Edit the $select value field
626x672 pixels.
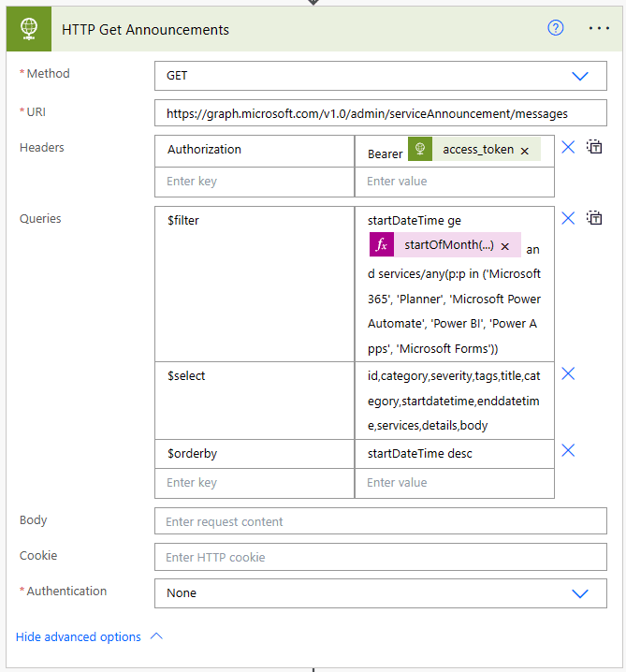click(x=455, y=401)
